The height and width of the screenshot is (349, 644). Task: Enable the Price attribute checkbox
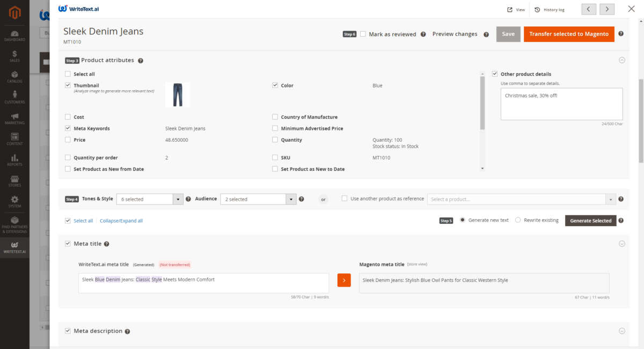pyautogui.click(x=68, y=140)
